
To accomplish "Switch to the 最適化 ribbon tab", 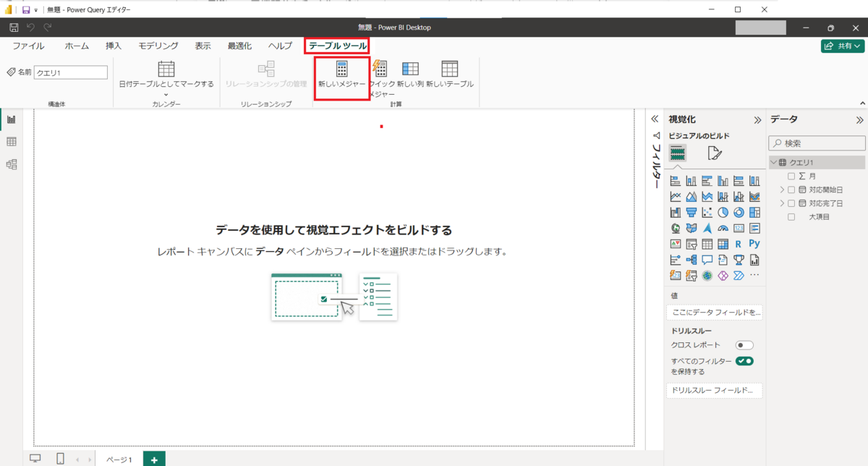I will 239,46.
